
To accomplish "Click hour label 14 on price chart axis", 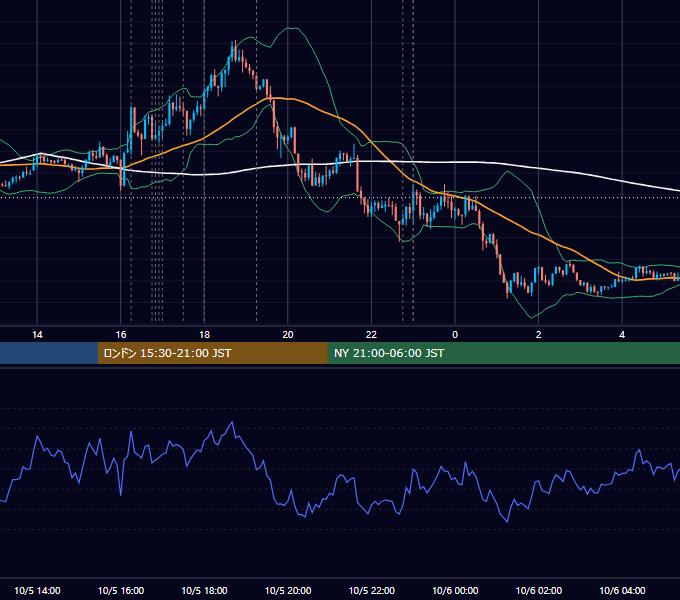I will click(37, 335).
